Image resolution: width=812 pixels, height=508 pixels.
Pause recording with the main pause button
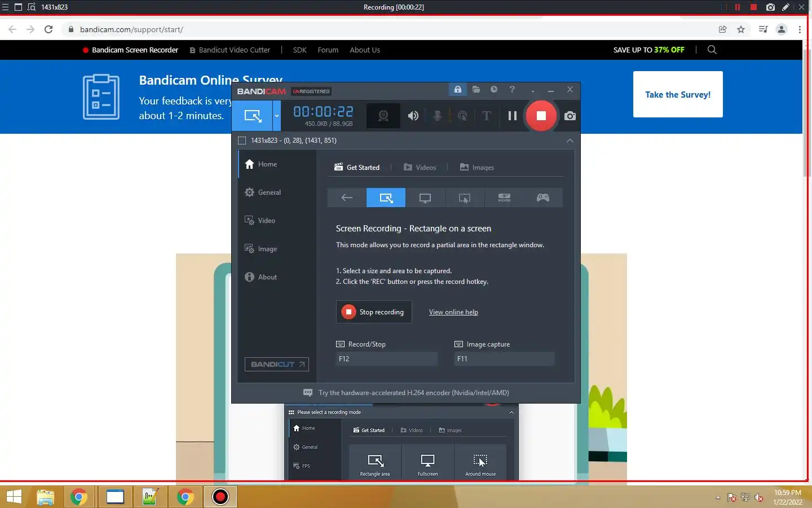tap(512, 116)
